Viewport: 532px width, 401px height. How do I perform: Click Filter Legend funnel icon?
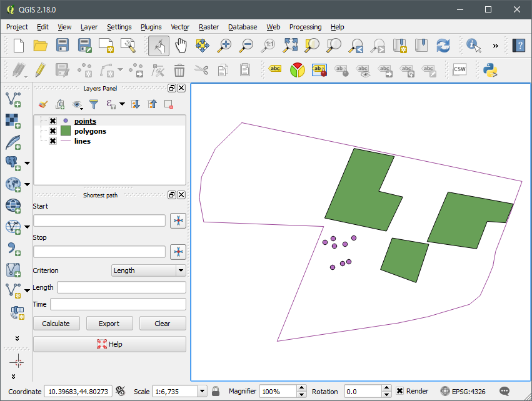94,104
